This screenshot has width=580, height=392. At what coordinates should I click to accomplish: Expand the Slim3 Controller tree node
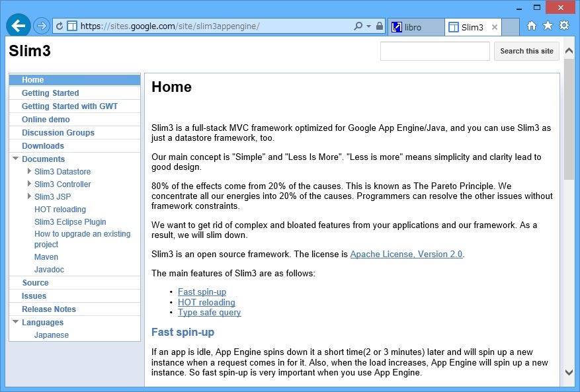pos(29,184)
